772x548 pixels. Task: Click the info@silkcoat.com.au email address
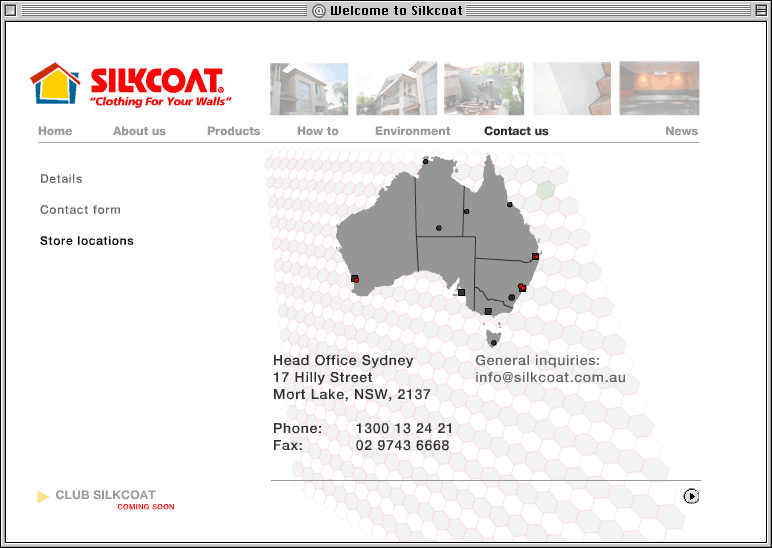tap(550, 378)
